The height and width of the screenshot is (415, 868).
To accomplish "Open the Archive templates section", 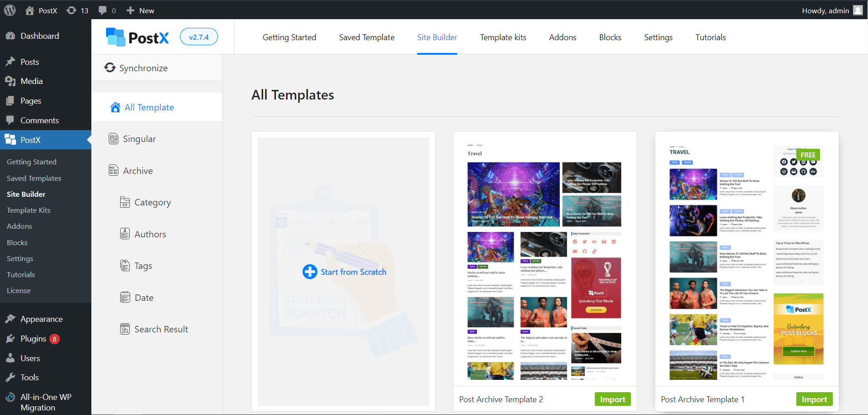I will point(113,170).
